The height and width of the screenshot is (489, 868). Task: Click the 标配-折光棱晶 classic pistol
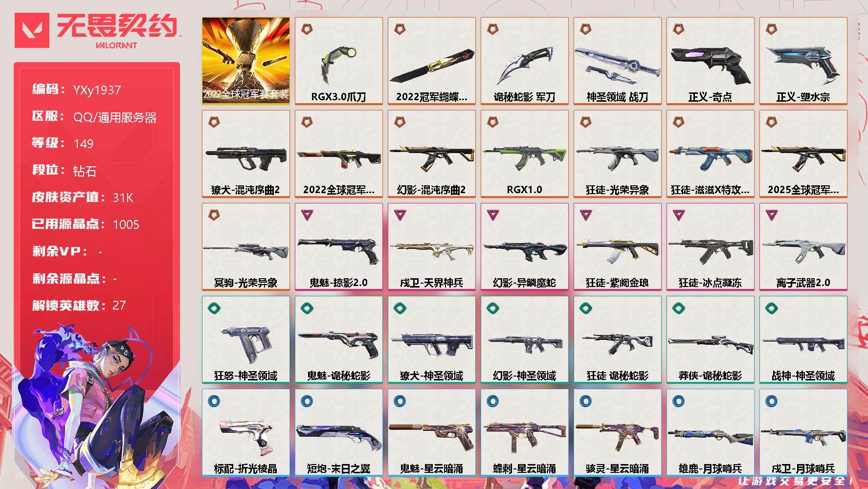(245, 433)
